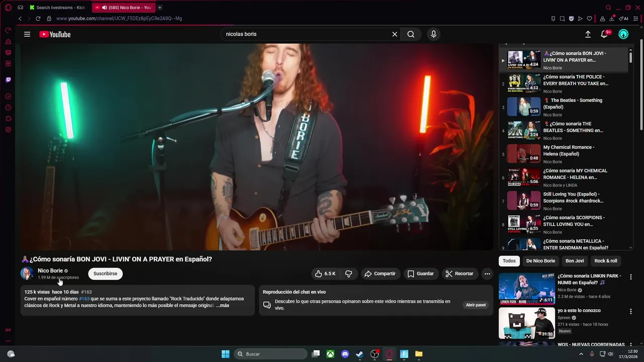
Task: Clip the video with Recortar
Action: tap(459, 274)
